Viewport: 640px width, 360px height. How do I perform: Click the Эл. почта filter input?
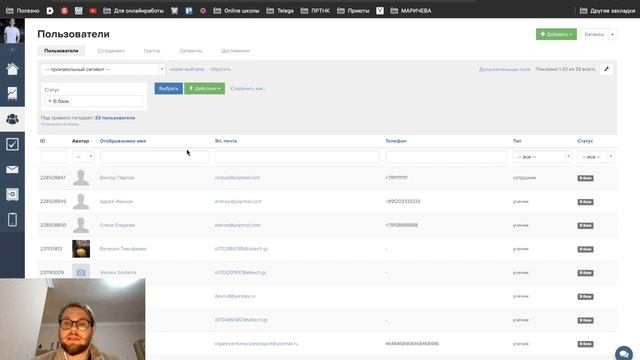point(297,157)
